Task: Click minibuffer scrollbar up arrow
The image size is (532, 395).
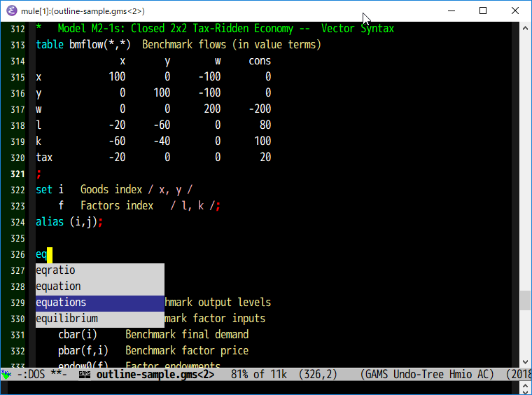Action: pyautogui.click(x=525, y=384)
